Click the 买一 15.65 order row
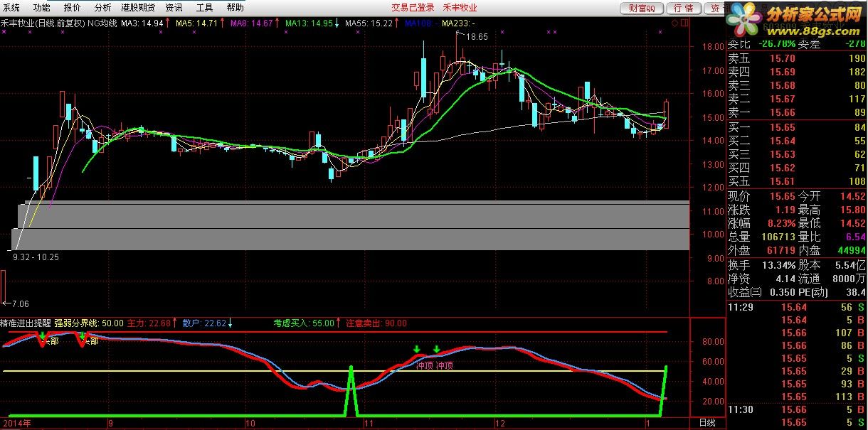Viewport: 868px width, 430px height. 797,127
